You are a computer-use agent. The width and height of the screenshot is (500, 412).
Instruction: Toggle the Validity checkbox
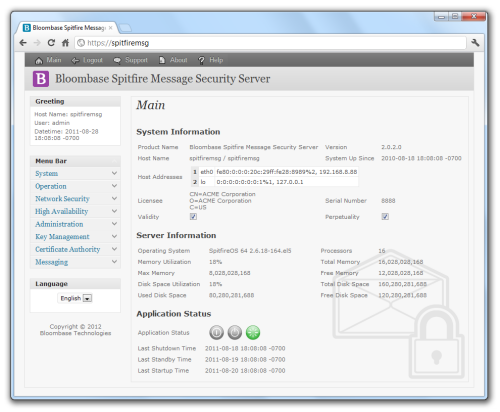coord(193,217)
